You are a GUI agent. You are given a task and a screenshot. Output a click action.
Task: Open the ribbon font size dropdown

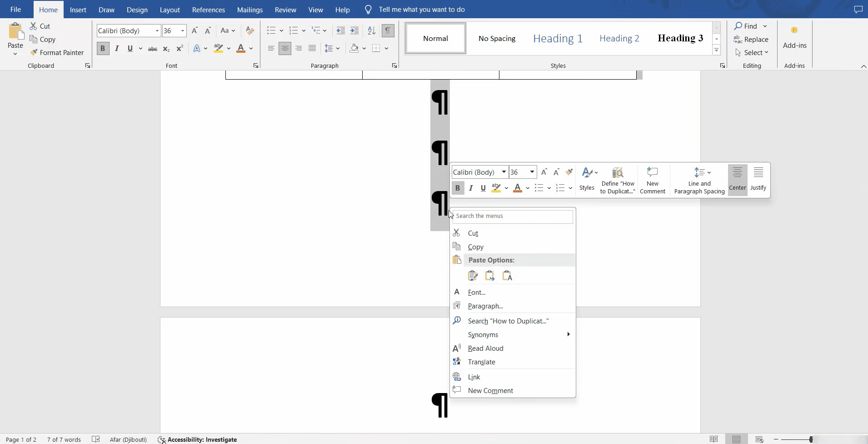183,30
